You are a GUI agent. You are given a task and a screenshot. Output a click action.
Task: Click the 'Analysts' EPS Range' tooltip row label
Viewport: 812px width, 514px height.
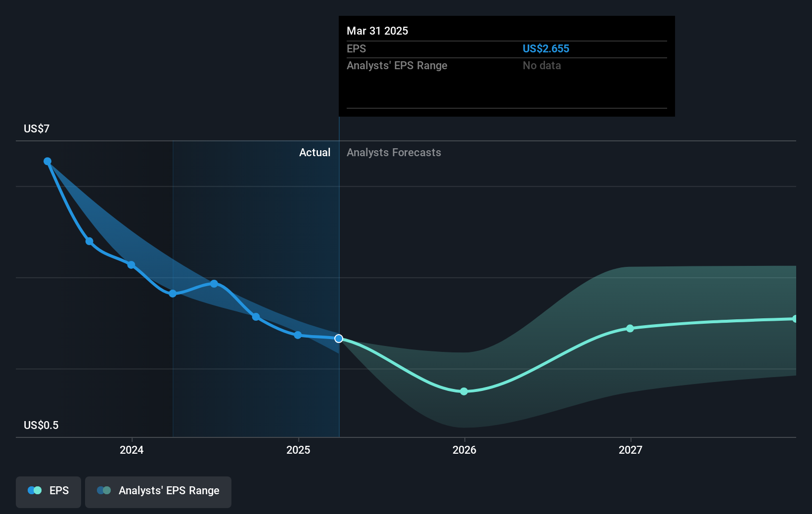(397, 65)
